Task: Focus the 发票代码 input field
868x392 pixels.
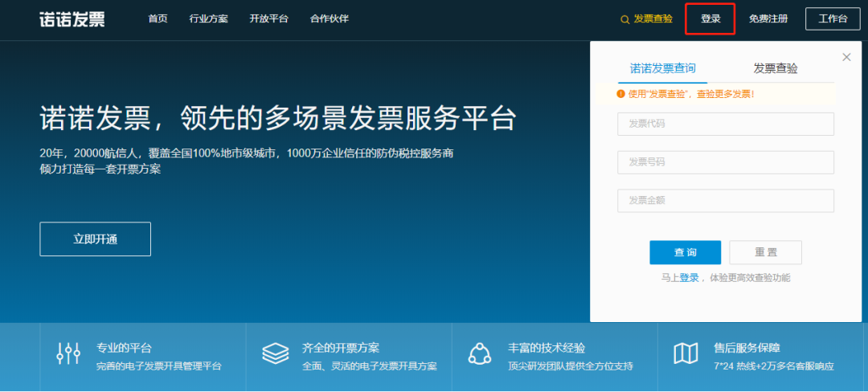Action: (726, 124)
